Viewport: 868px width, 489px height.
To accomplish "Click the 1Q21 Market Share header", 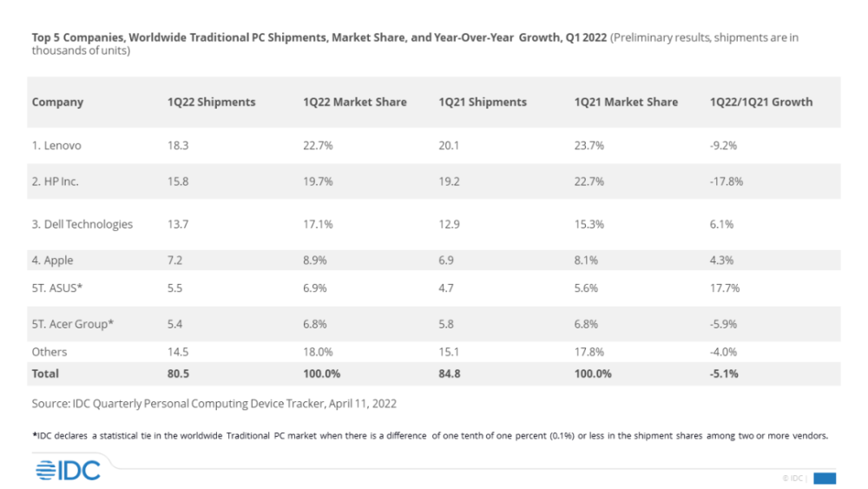I will click(x=626, y=102).
